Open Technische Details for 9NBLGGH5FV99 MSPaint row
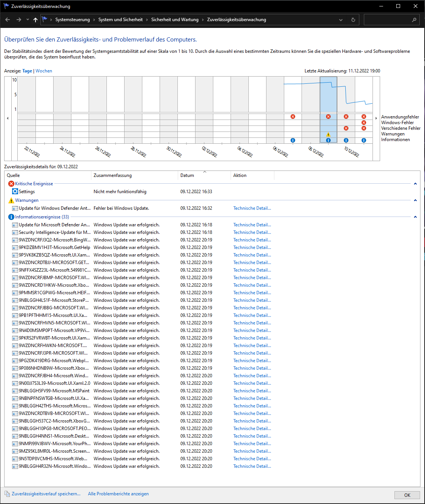The width and height of the screenshot is (425, 504). [252, 391]
